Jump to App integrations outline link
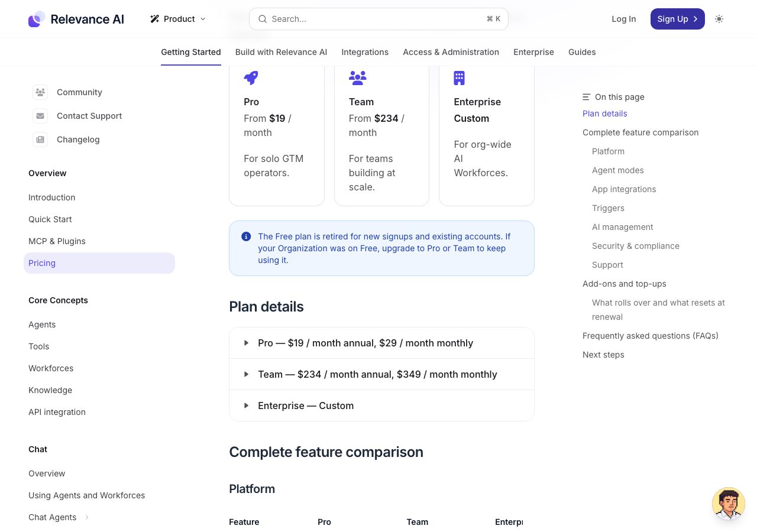The image size is (757, 532). coord(624,189)
